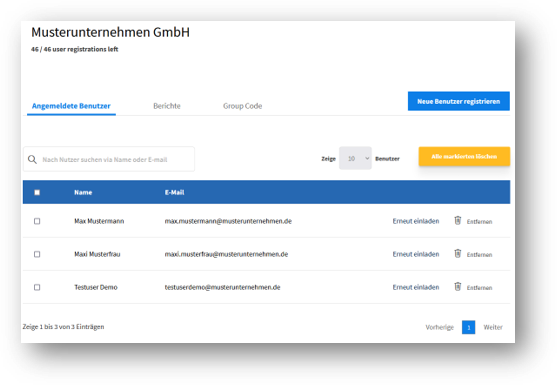Click trash icon for Testuser Demo
Image resolution: width=557 pixels, height=385 pixels.
pyautogui.click(x=458, y=287)
